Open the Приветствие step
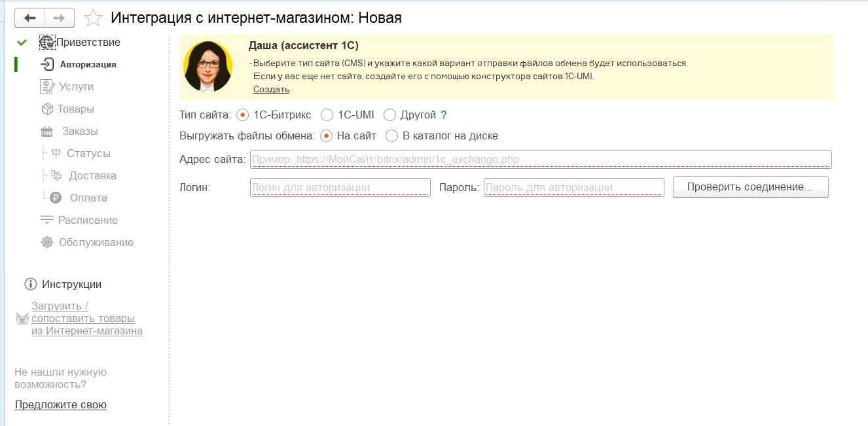This screenshot has width=868, height=426. [x=88, y=43]
